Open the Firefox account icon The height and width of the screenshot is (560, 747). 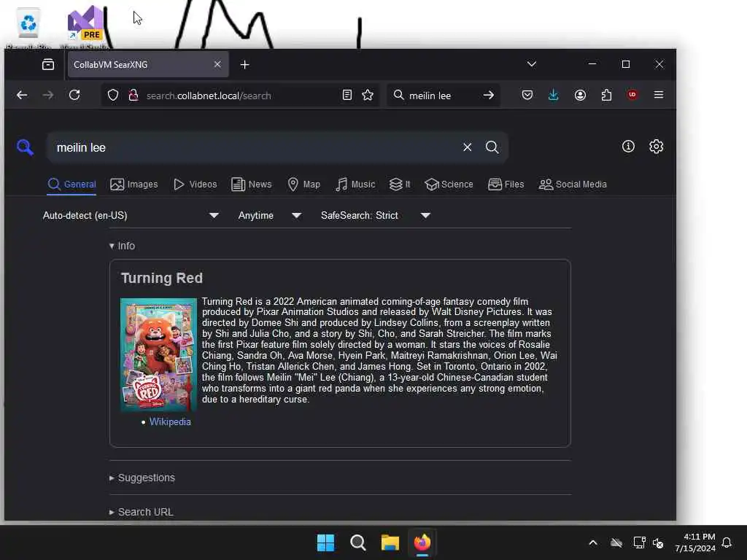point(580,96)
